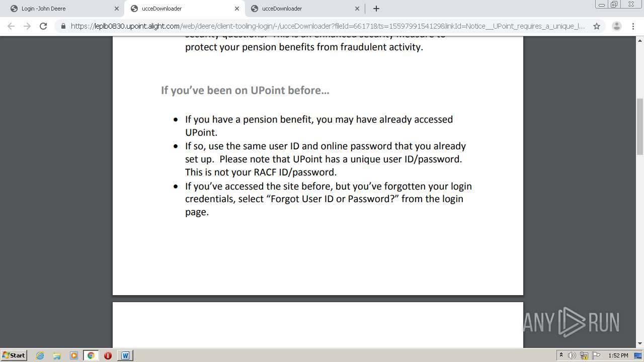Open the network tray icon
This screenshot has width=644, height=362.
pyautogui.click(x=584, y=355)
